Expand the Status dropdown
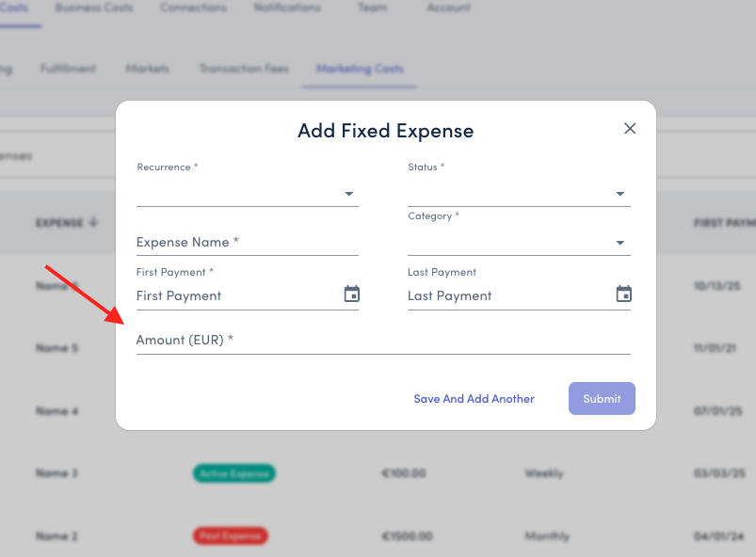 pos(519,194)
